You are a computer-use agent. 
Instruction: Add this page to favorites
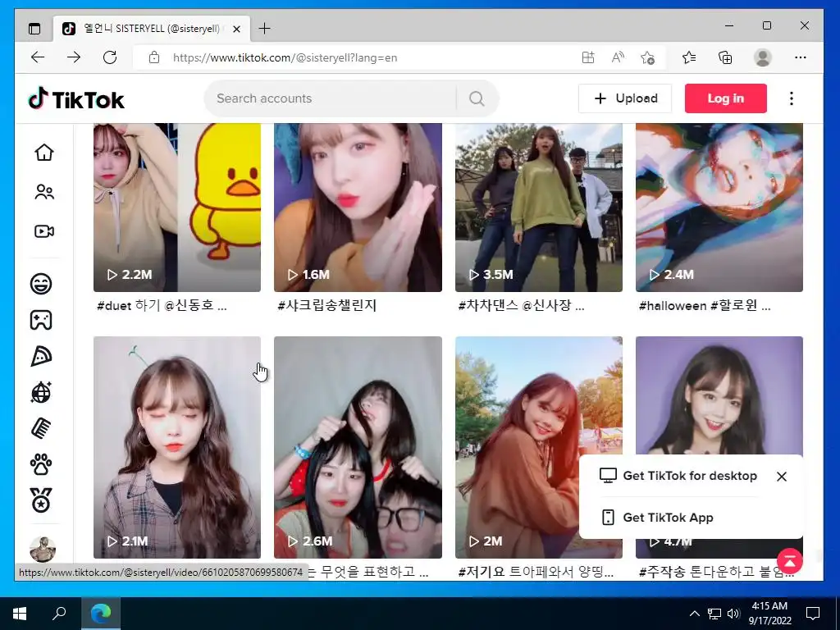(x=648, y=57)
